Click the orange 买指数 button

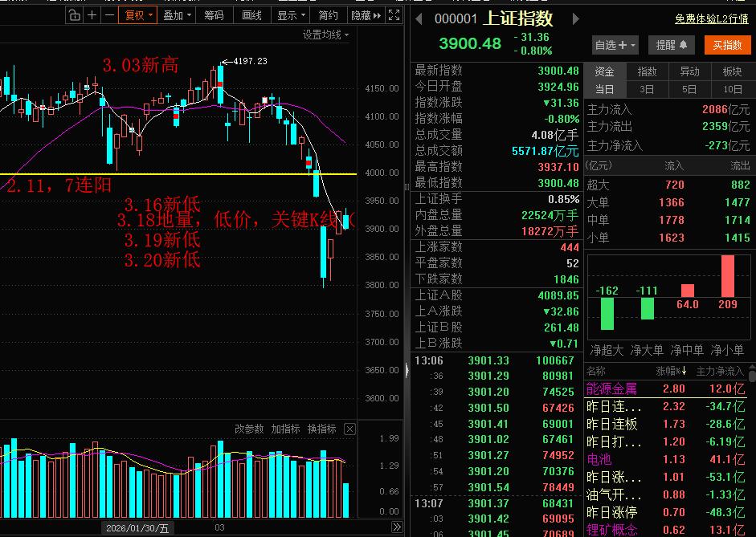(725, 45)
